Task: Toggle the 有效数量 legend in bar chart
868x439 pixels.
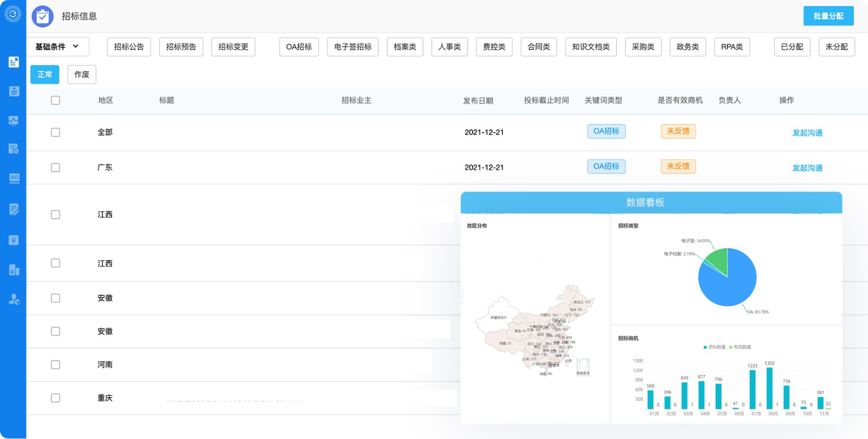Action: coord(740,347)
